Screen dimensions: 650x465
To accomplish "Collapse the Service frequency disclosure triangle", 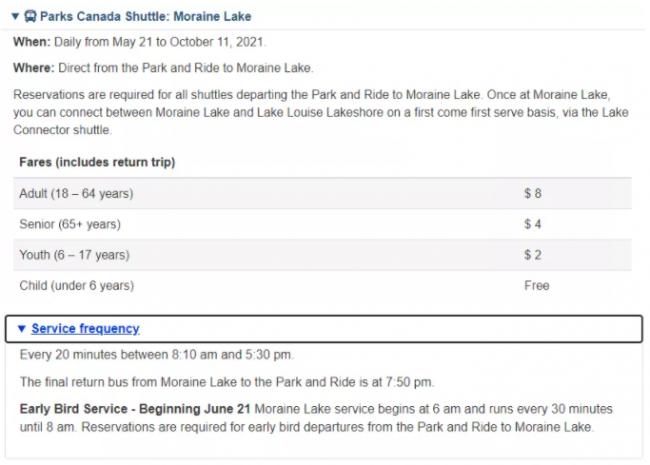I will (x=21, y=329).
